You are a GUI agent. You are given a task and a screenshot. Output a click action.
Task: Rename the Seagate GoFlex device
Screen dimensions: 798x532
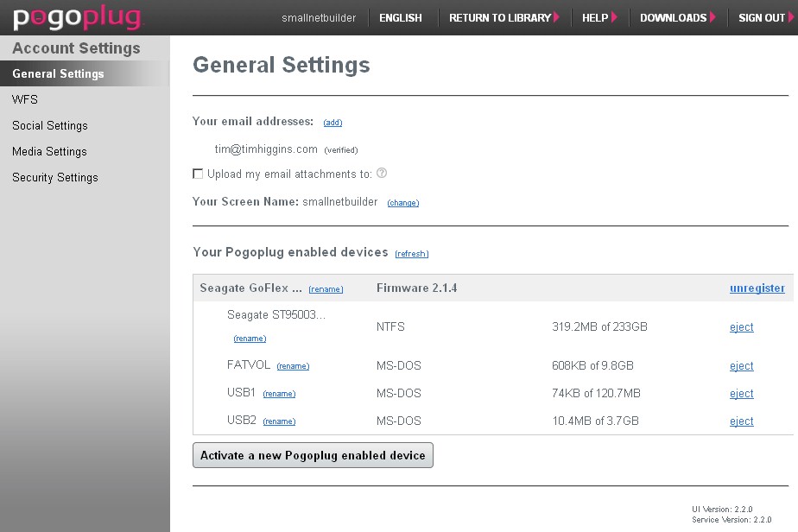[326, 289]
